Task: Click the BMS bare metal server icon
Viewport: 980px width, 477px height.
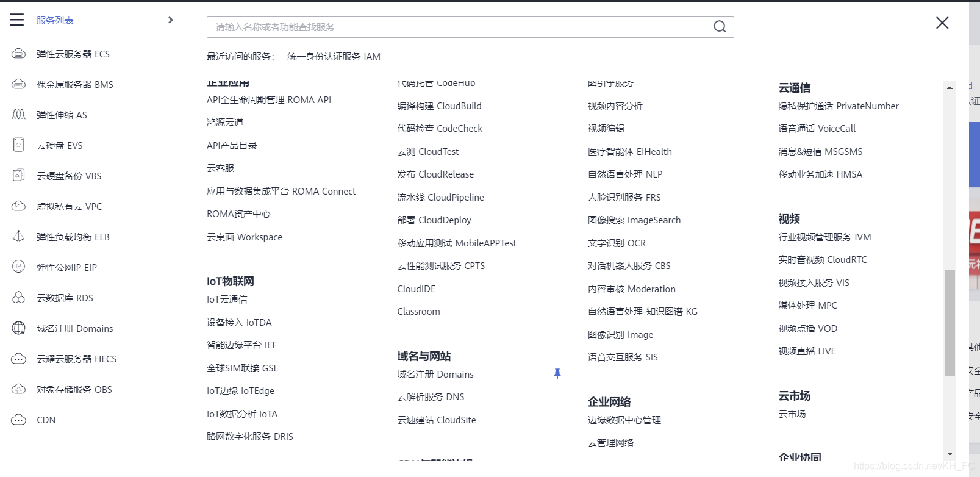Action: click(19, 84)
